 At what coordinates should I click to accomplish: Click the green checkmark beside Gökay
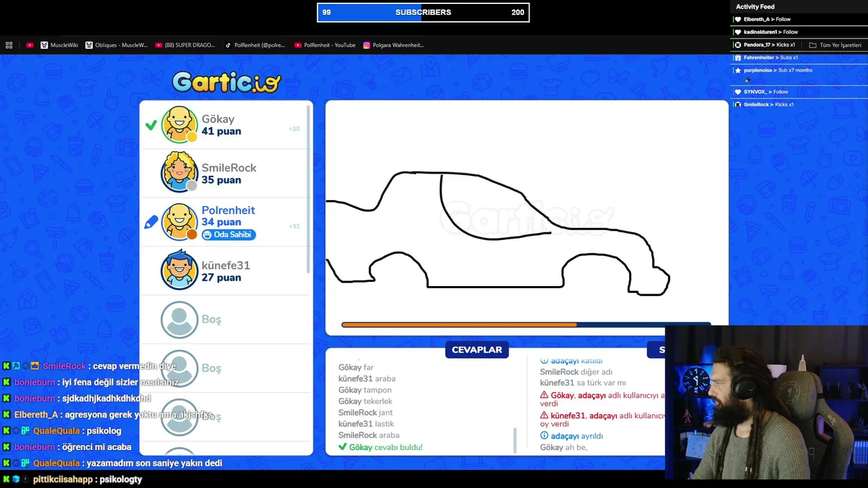(151, 125)
